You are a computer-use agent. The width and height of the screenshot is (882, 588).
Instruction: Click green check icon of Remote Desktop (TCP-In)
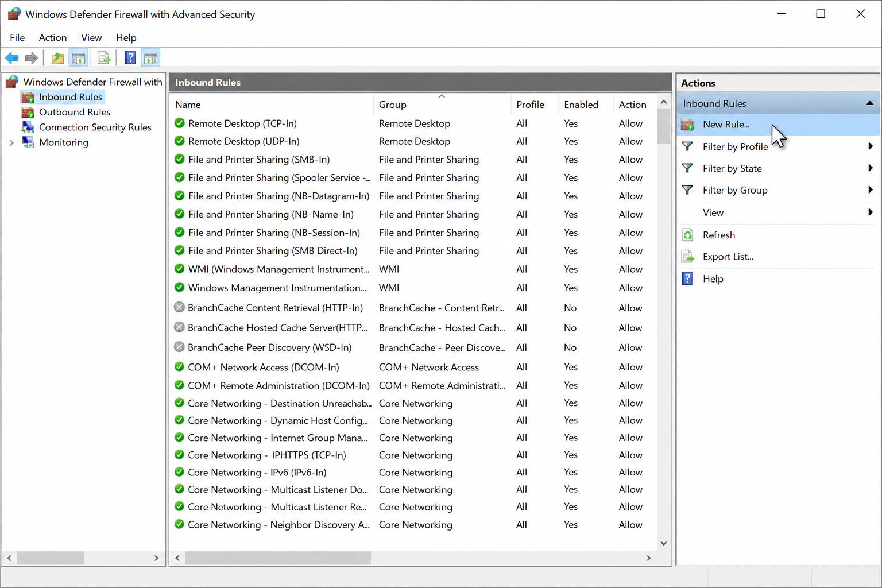click(179, 123)
